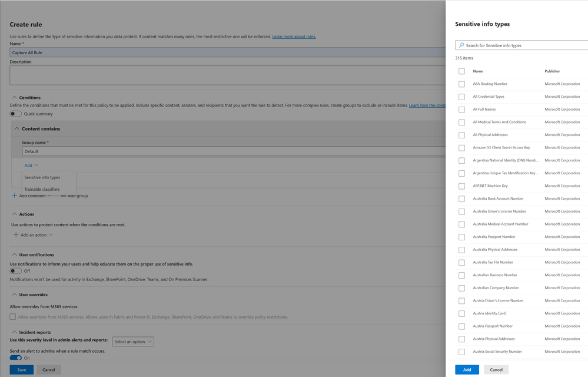This screenshot has height=377, width=588.
Task: Select the Australia Tax File Number row
Action: (521, 263)
